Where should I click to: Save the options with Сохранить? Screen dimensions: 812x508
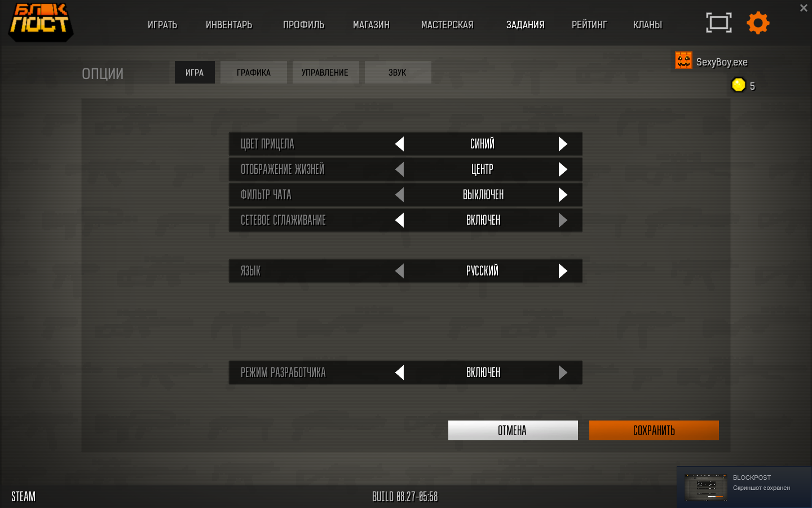(654, 430)
